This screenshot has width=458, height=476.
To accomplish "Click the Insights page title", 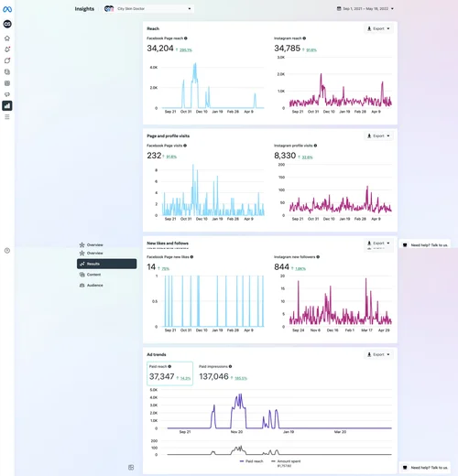I will pyautogui.click(x=84, y=9).
